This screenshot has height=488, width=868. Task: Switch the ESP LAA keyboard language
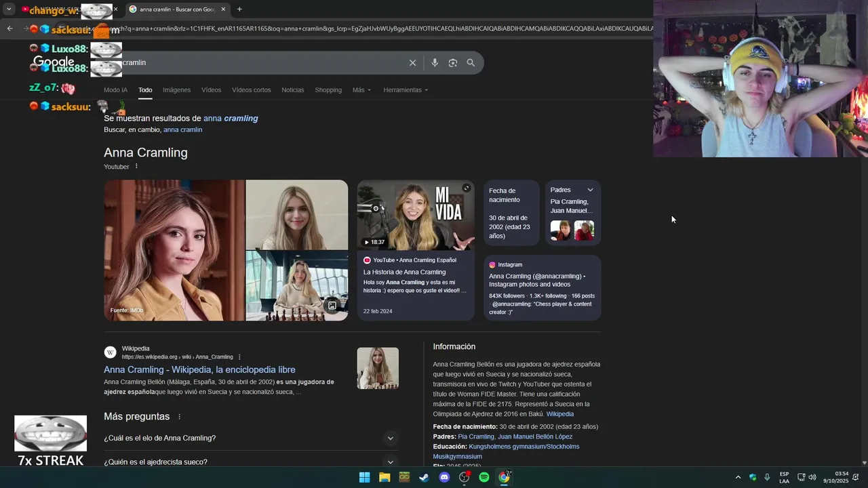click(784, 478)
